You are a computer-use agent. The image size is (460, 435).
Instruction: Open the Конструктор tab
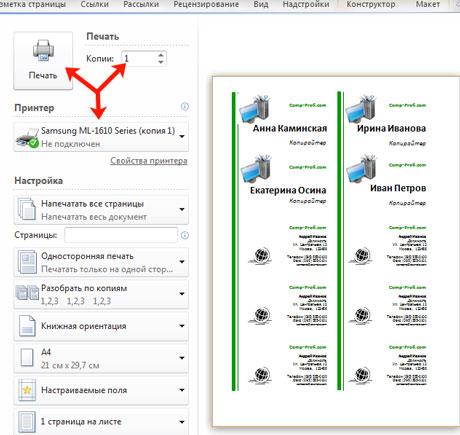click(x=371, y=4)
